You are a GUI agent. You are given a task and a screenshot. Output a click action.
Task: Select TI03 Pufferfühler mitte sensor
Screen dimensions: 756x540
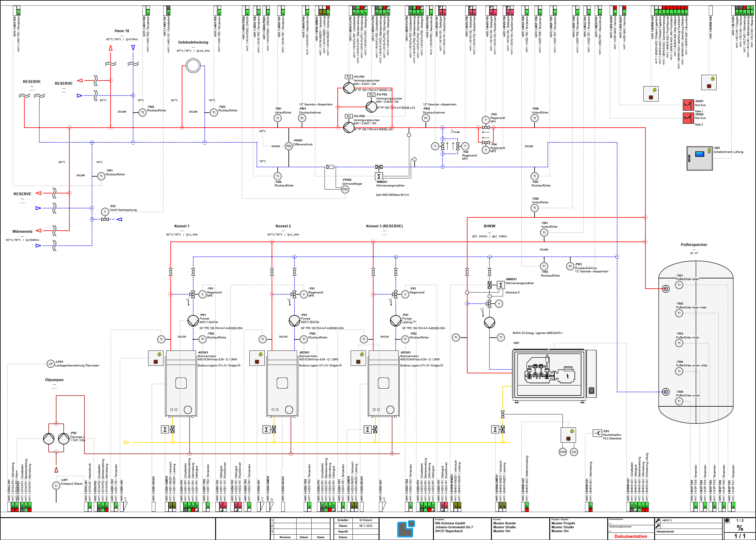pyautogui.click(x=679, y=343)
